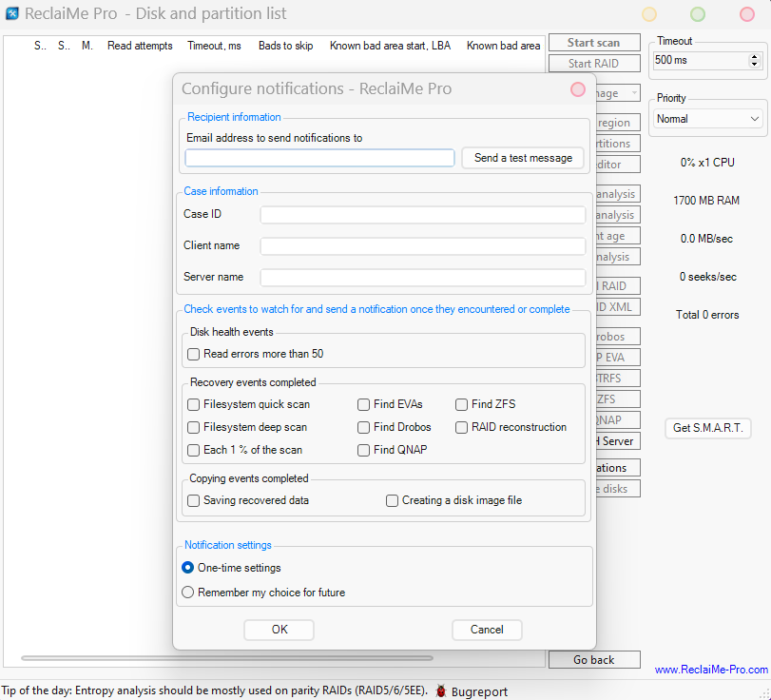771x700 pixels.
Task: Toggle Creating a disk image file checkbox
Action: [x=393, y=500]
